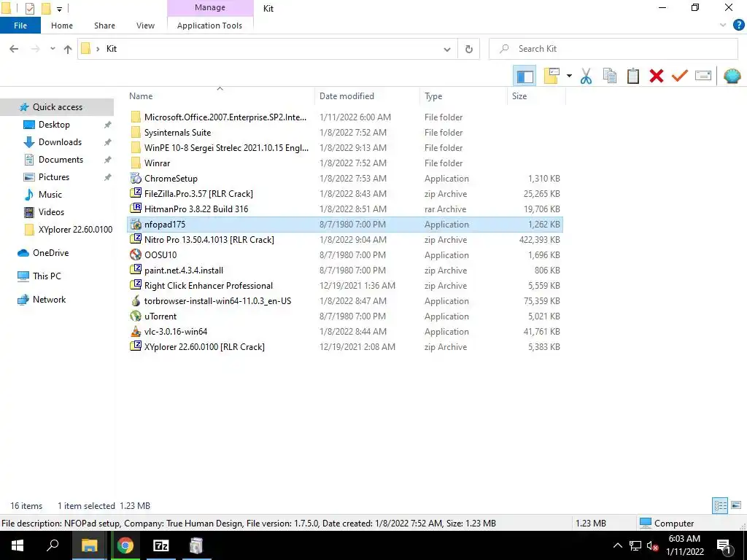Click the uTorrent application icon
Image resolution: width=747 pixels, height=560 pixels.
click(136, 316)
